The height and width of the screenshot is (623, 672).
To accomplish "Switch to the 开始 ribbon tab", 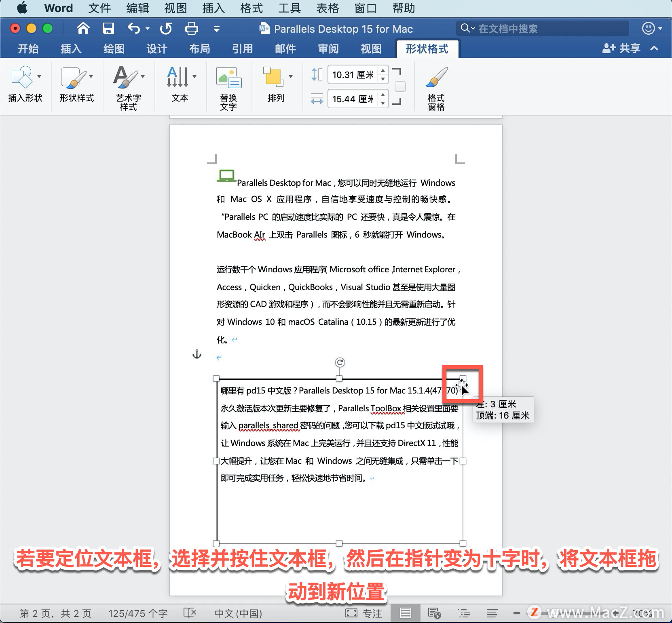I will tap(28, 49).
